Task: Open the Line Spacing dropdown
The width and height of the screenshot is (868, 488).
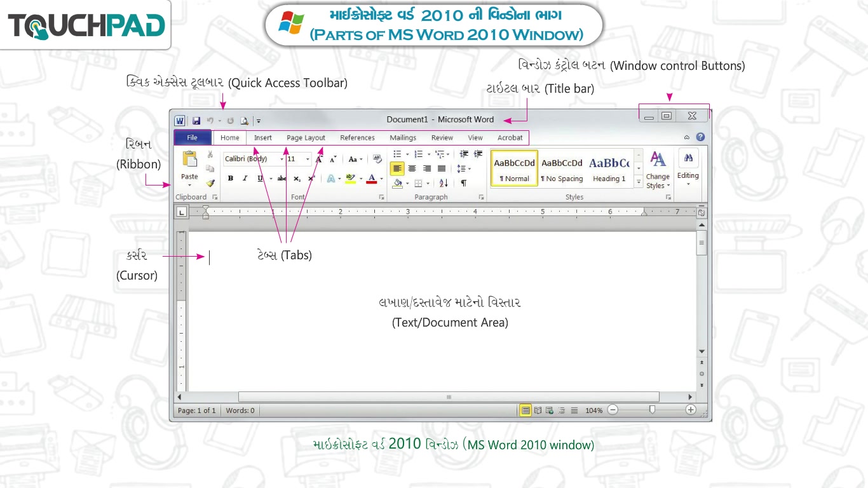Action: coord(463,168)
